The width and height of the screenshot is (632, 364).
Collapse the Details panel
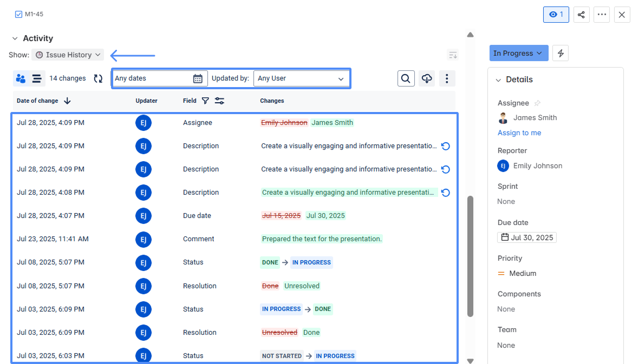click(498, 80)
